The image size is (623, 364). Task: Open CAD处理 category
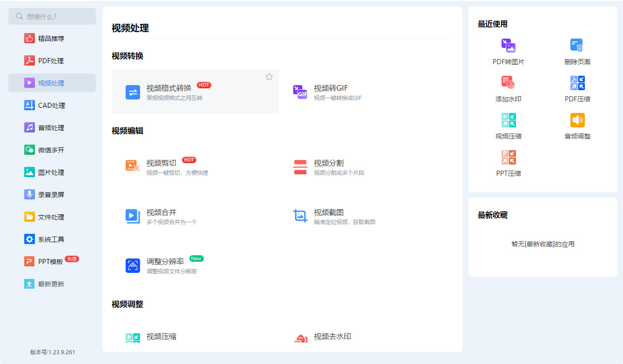tap(52, 106)
